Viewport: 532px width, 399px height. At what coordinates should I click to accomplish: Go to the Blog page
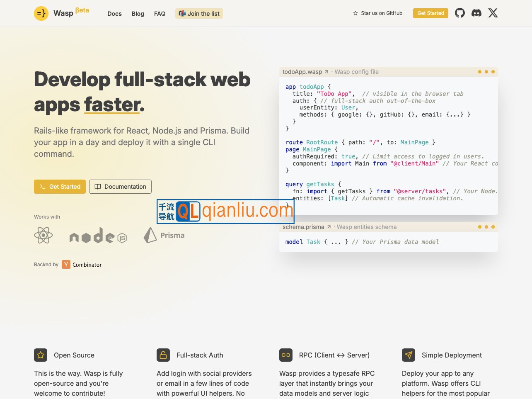(x=138, y=14)
